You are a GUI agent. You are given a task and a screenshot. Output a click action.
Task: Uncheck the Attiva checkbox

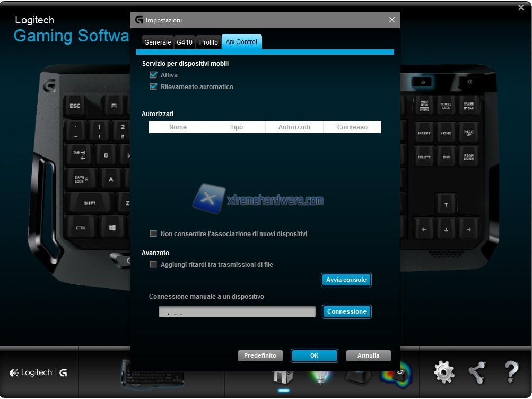click(154, 75)
